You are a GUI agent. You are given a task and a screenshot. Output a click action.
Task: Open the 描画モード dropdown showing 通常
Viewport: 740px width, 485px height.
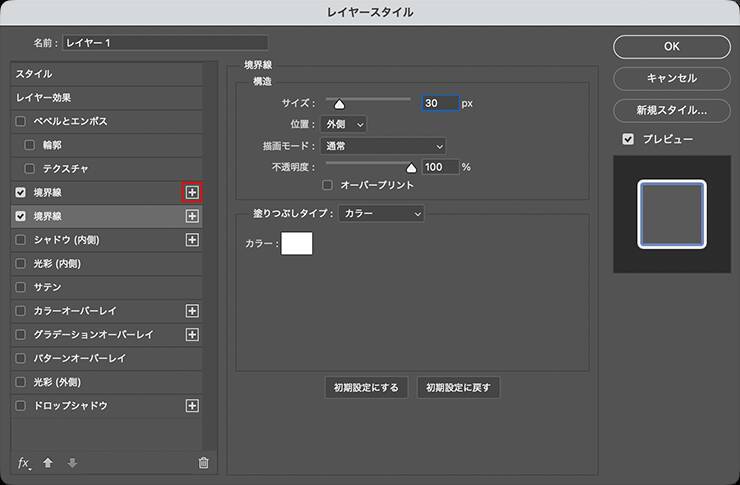click(383, 146)
